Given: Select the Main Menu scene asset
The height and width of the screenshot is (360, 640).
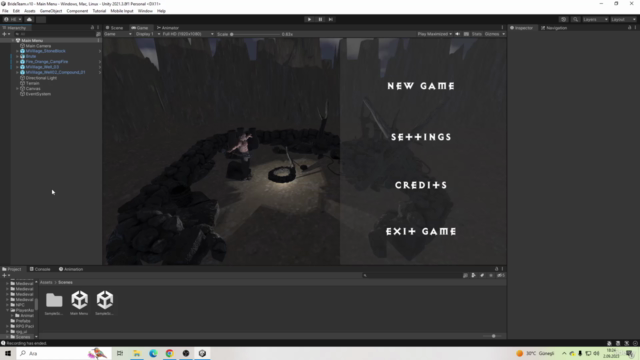Looking at the screenshot, I should coord(79,303).
